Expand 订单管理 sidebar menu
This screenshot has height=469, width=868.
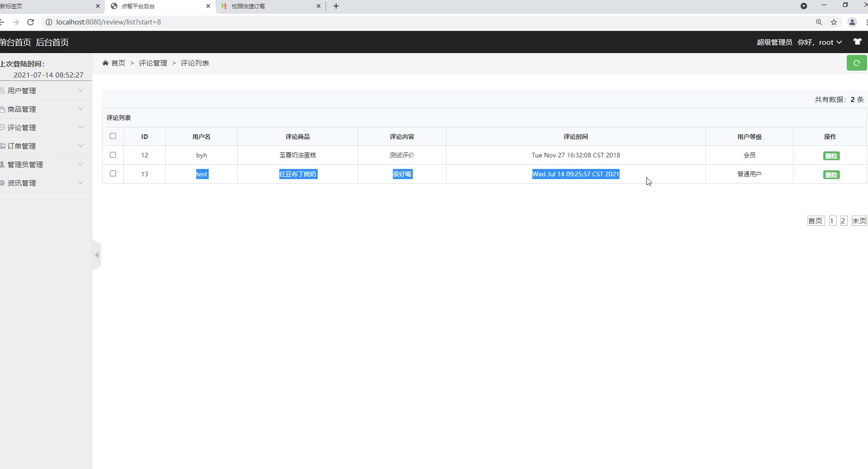[46, 146]
